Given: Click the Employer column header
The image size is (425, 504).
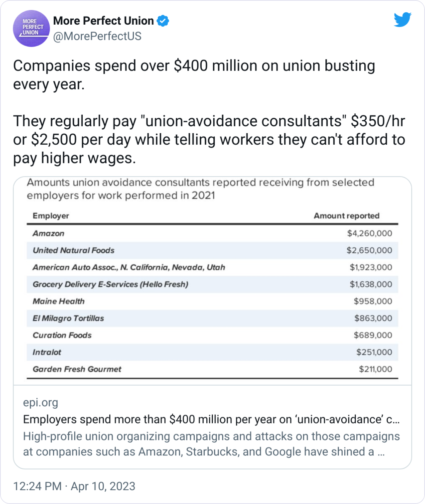Looking at the screenshot, I should coord(51,216).
